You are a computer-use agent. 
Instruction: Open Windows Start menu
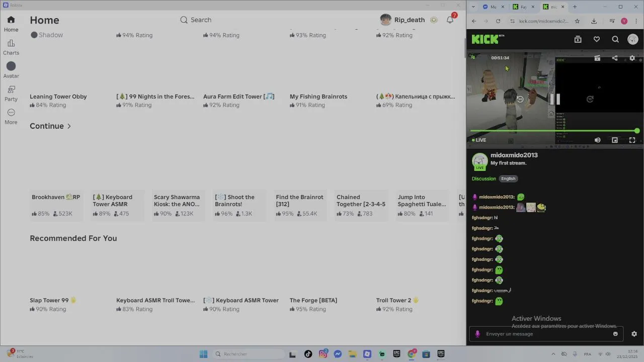pyautogui.click(x=203, y=354)
